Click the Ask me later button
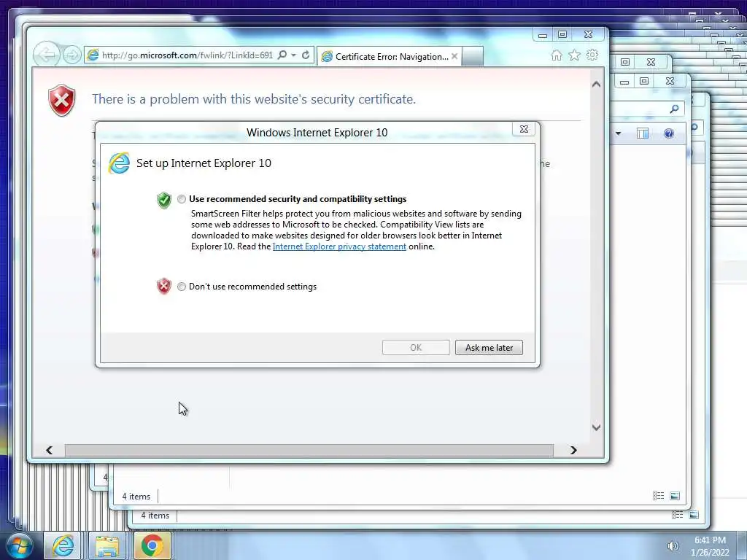The height and width of the screenshot is (560, 747). pyautogui.click(x=489, y=348)
